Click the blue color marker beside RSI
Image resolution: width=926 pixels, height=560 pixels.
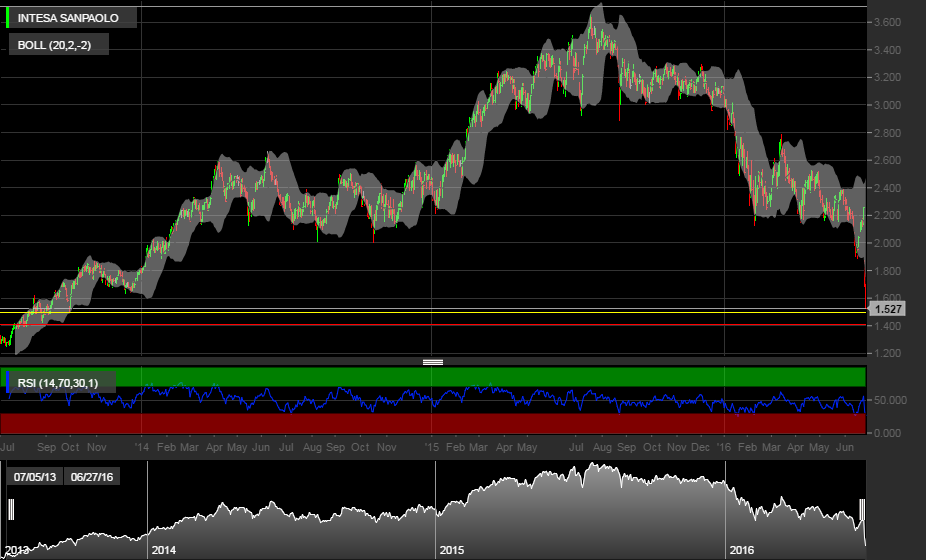click(x=8, y=381)
